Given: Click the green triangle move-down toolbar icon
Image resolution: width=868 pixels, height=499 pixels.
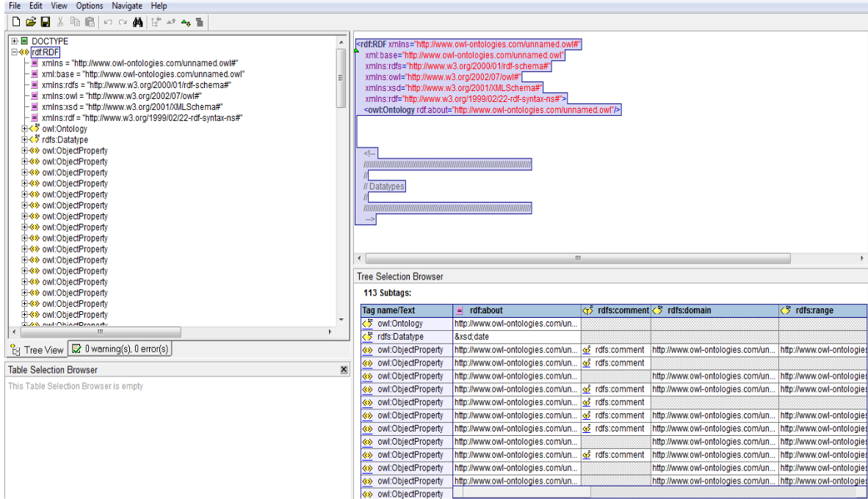Looking at the screenshot, I should [186, 23].
